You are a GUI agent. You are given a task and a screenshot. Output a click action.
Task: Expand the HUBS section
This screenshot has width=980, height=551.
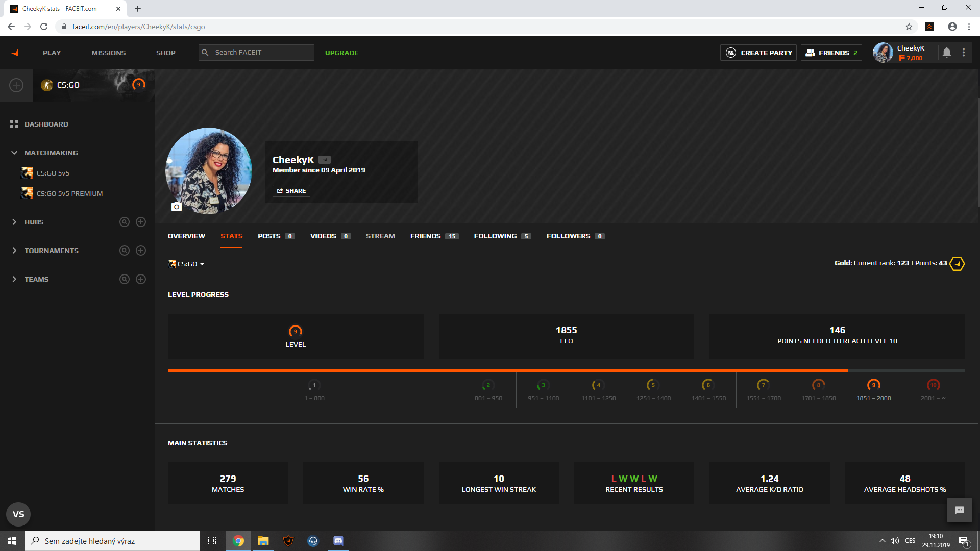click(x=14, y=222)
